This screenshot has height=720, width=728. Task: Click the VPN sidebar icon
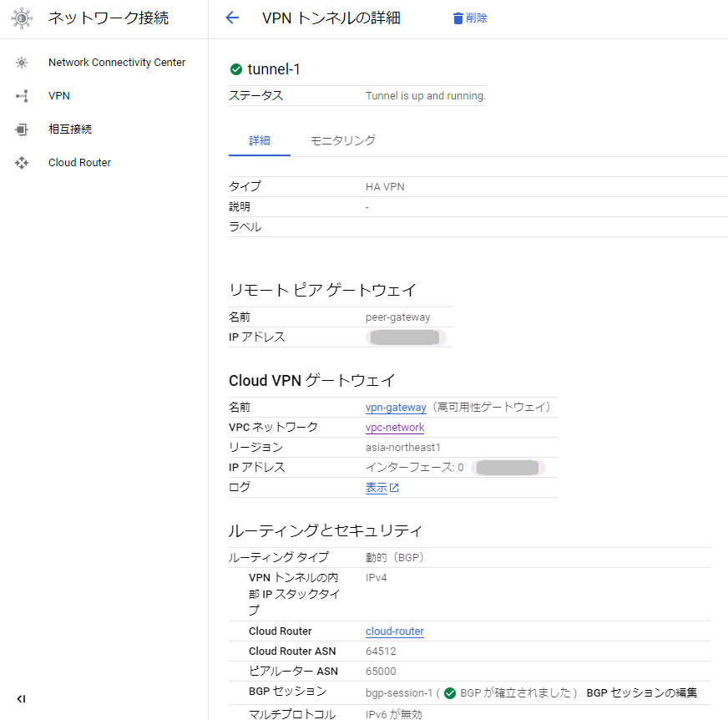[x=22, y=96]
